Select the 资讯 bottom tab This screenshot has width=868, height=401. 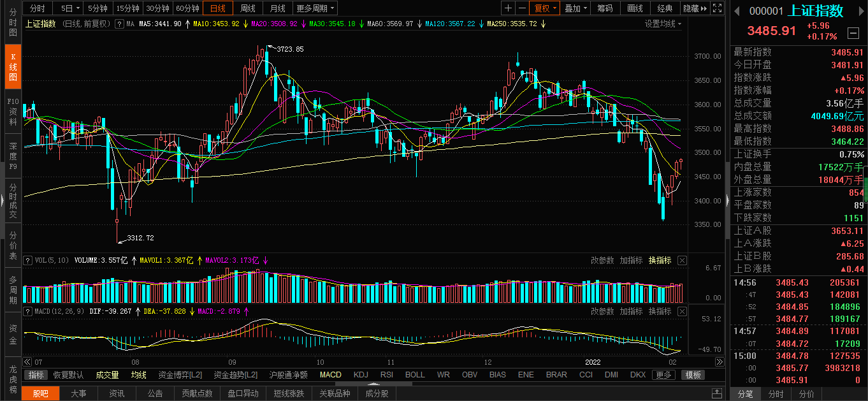117,393
